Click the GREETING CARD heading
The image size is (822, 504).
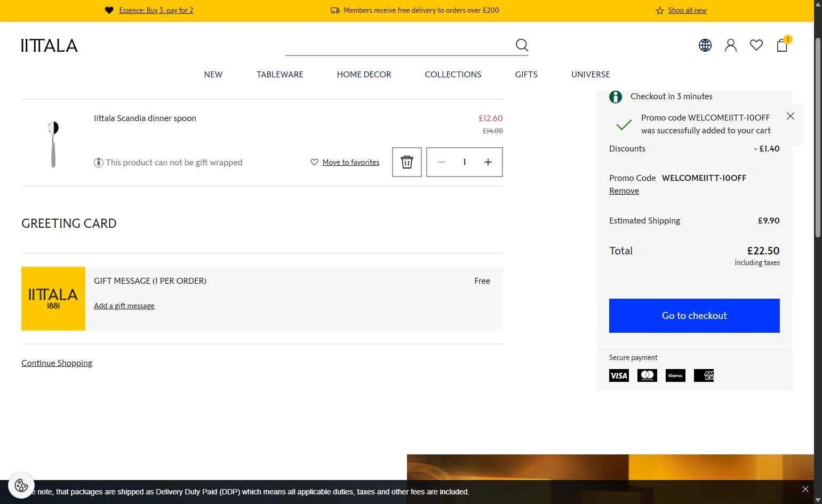pyautogui.click(x=69, y=223)
